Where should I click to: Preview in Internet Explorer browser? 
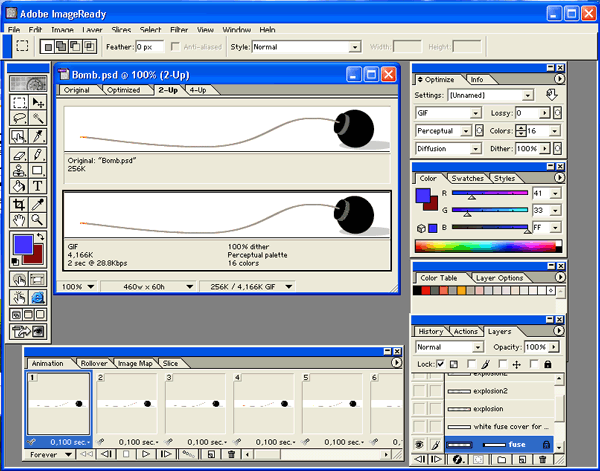[x=38, y=297]
